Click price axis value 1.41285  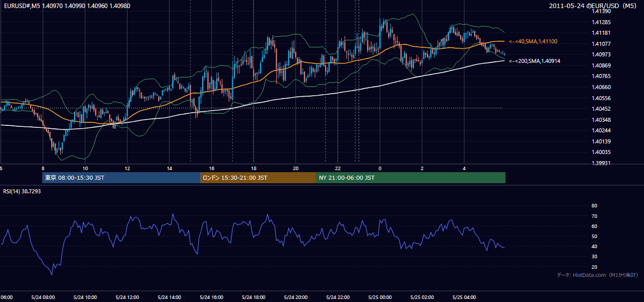(601, 22)
